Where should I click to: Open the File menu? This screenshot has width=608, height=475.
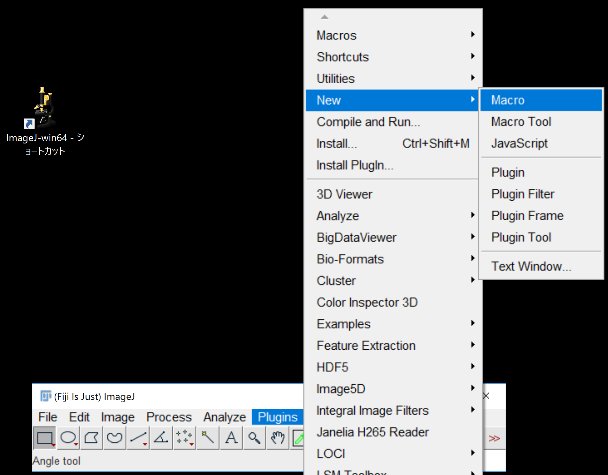[48, 417]
